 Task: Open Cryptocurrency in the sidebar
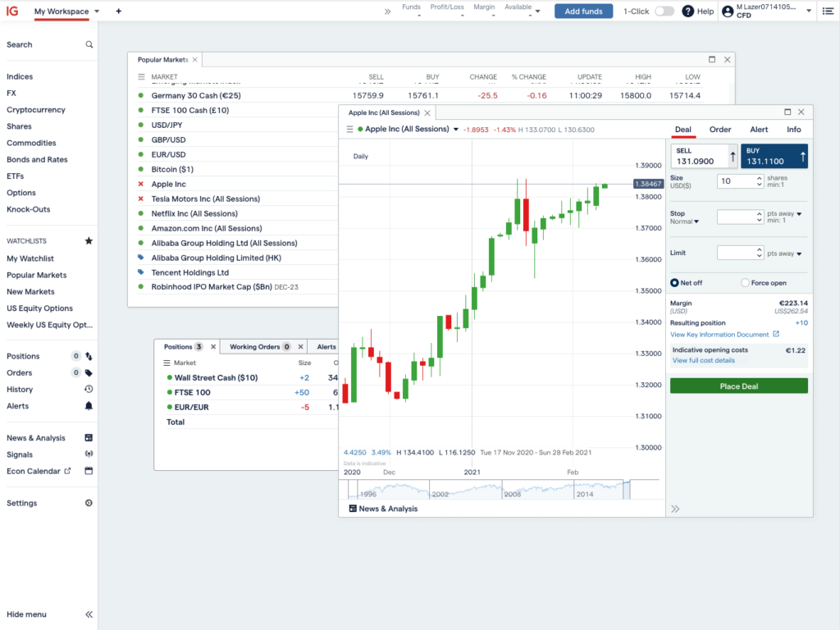click(36, 110)
